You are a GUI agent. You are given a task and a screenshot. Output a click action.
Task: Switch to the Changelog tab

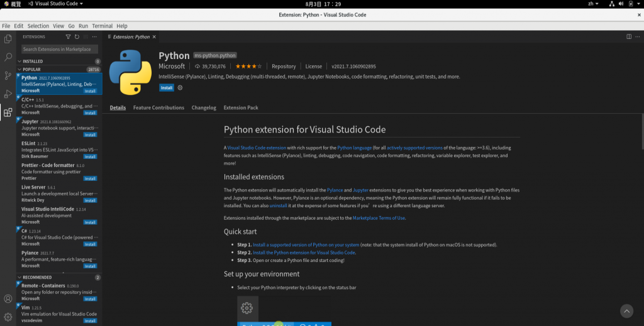click(204, 107)
